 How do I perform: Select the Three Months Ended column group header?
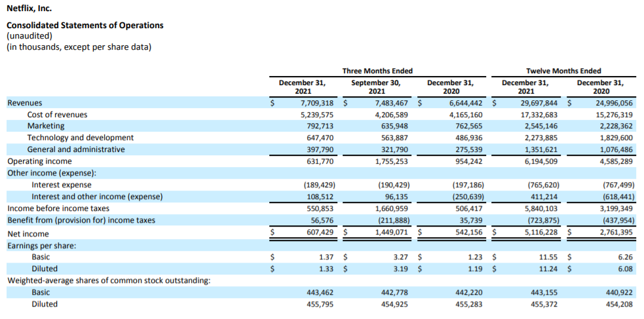click(377, 71)
